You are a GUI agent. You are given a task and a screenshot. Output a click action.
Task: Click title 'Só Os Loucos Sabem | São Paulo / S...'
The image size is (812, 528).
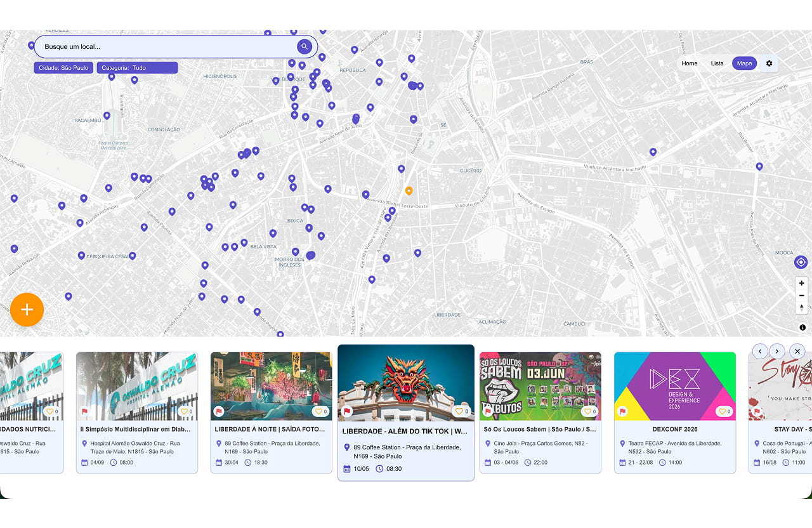(x=540, y=429)
